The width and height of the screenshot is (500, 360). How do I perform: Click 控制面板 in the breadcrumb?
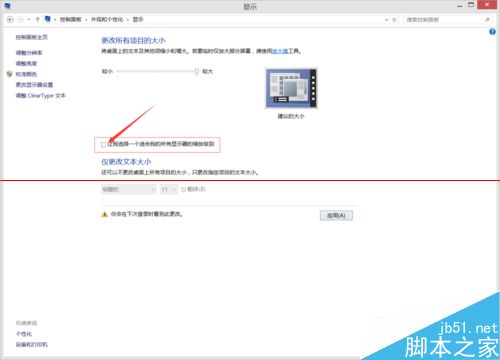click(71, 20)
